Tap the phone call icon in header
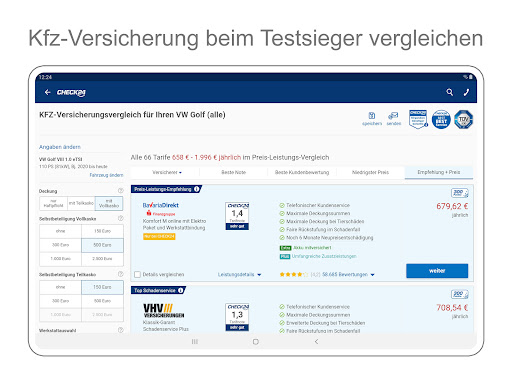Viewport: 512px width, 384px height. [x=466, y=92]
